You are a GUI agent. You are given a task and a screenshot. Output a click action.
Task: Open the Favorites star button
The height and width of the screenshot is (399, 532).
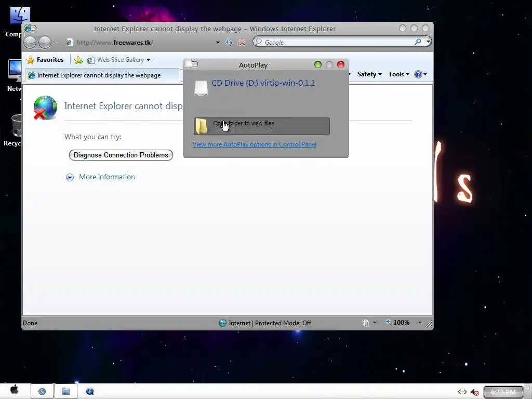(x=45, y=60)
